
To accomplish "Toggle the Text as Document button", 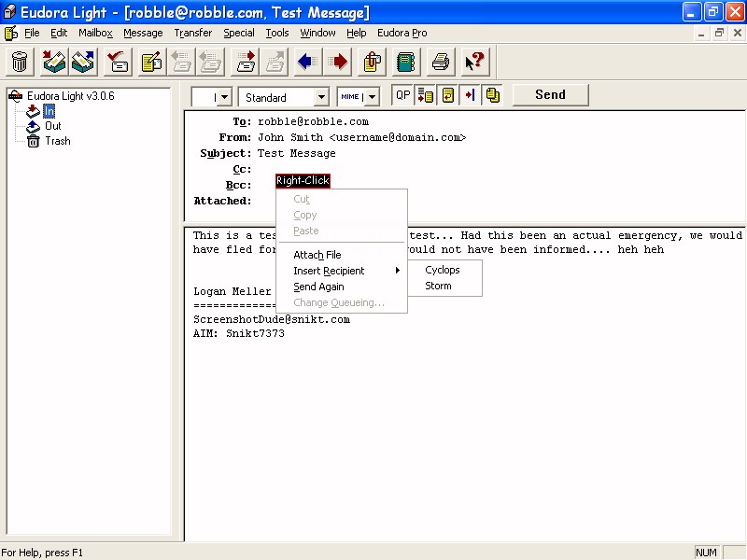I will [x=426, y=95].
